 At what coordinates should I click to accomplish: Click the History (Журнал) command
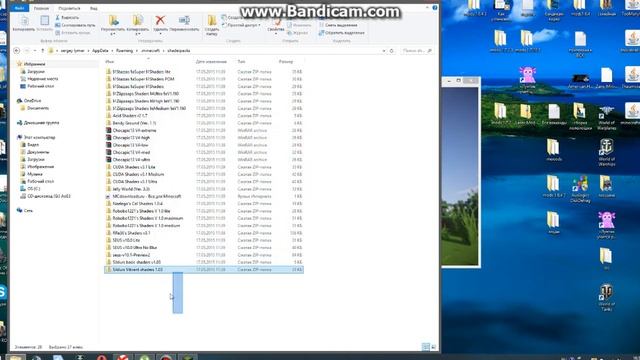[x=297, y=33]
